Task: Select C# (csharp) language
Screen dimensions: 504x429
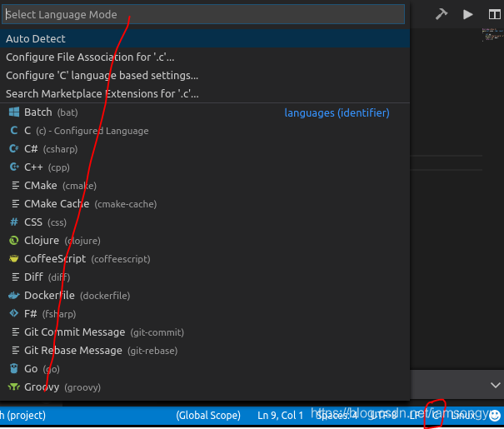Action: tap(205, 149)
